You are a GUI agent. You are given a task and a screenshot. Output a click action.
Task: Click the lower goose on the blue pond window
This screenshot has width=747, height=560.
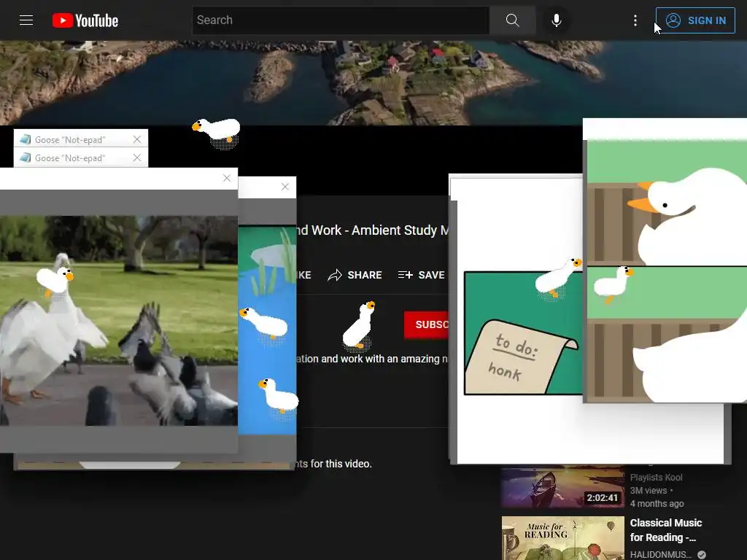(278, 395)
